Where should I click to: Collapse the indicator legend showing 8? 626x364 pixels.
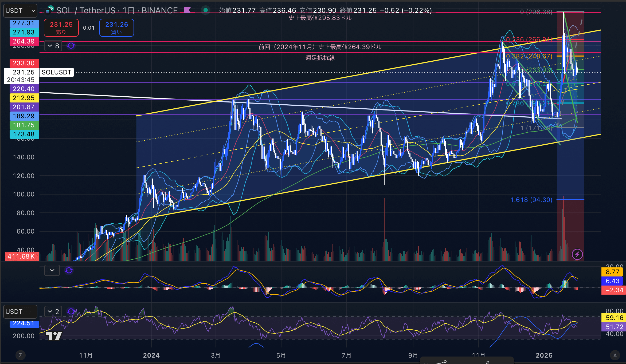click(53, 46)
